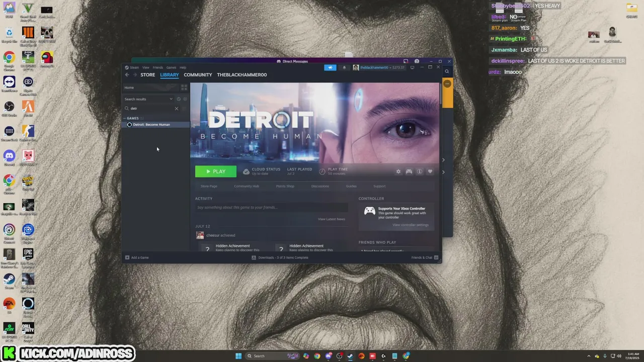Screen dimensions: 644x362
Task: Open Steam announcements megaphone button
Action: coord(330,67)
